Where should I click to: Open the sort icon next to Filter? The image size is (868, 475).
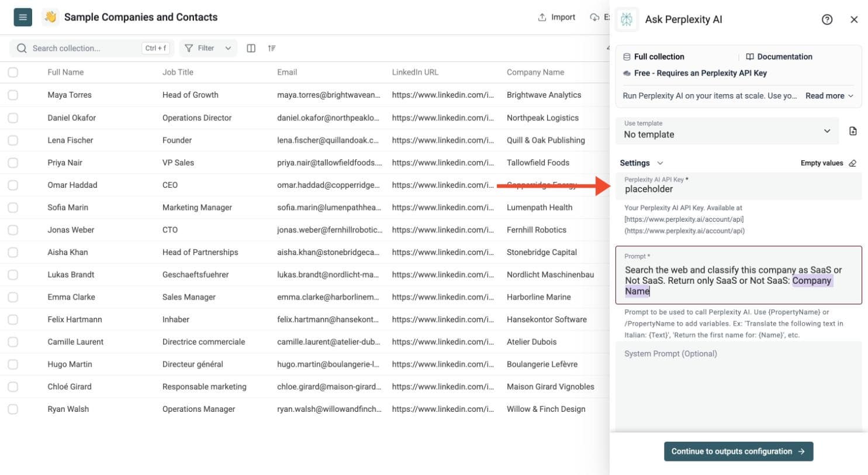pos(272,49)
